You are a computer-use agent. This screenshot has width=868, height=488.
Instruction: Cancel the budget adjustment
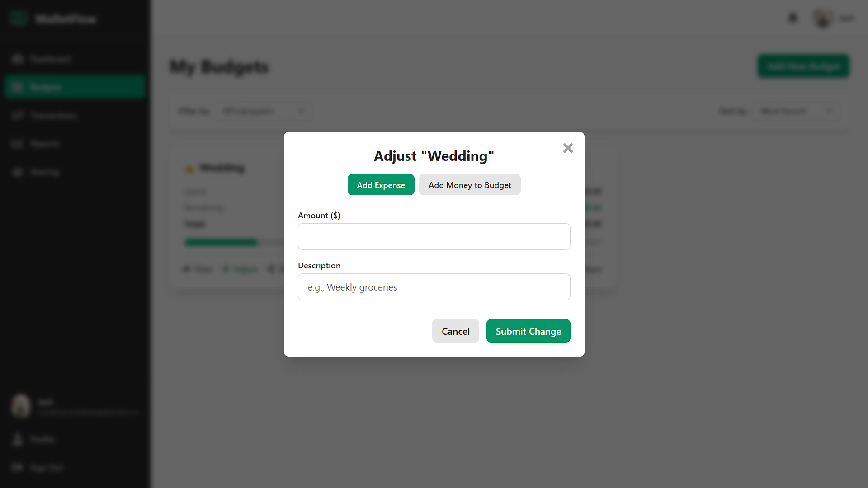[x=455, y=331]
